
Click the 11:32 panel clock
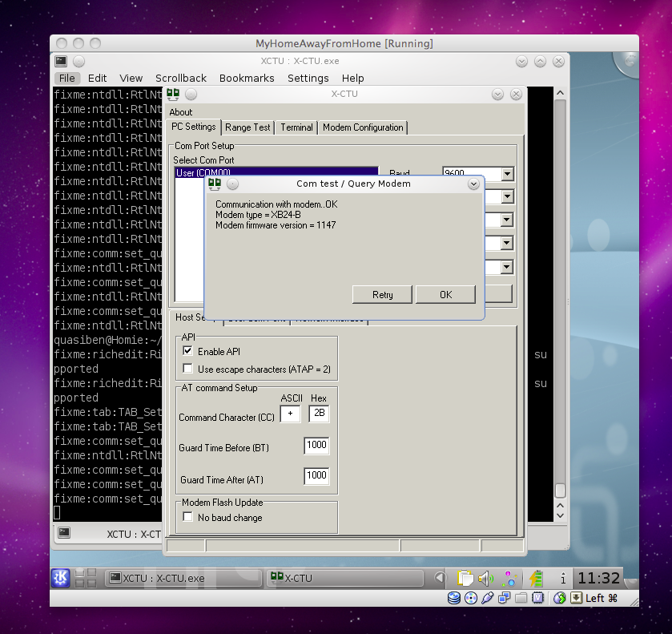pos(599,578)
